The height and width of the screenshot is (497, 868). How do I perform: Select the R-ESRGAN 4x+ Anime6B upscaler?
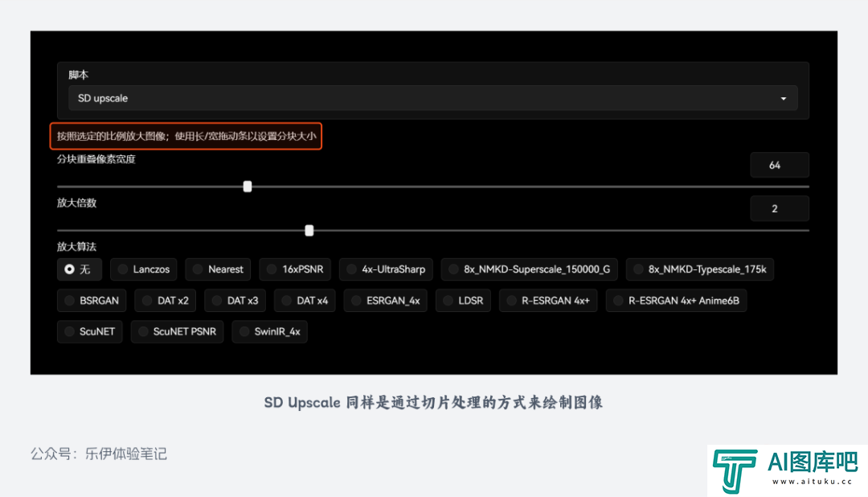coord(677,301)
